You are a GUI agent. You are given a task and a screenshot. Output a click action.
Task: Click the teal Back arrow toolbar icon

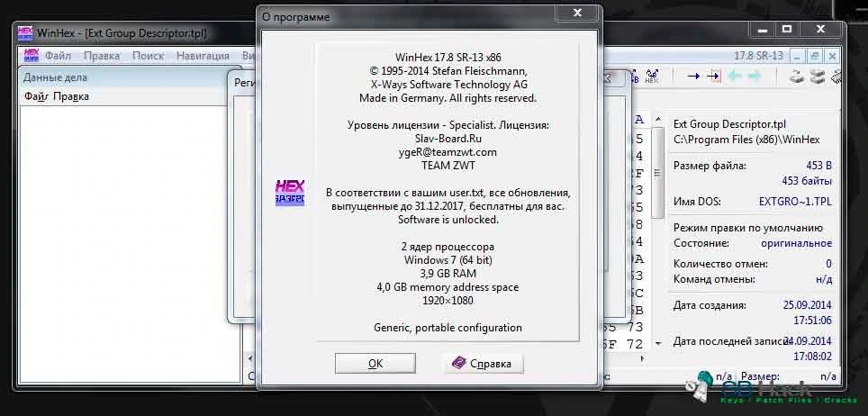(x=735, y=77)
